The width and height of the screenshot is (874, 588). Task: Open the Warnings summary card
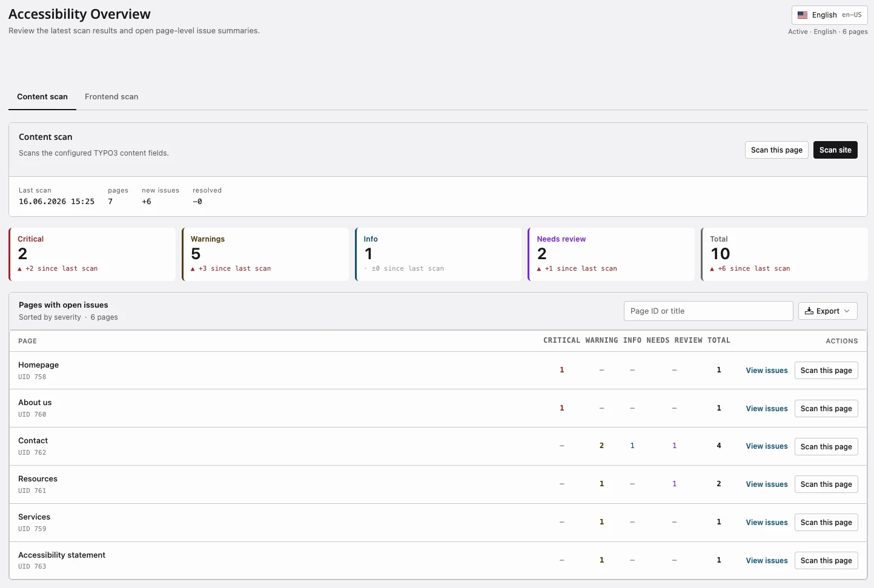(x=265, y=254)
